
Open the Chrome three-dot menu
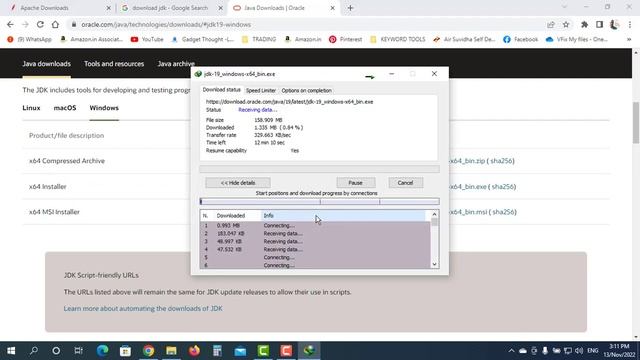[630, 24]
